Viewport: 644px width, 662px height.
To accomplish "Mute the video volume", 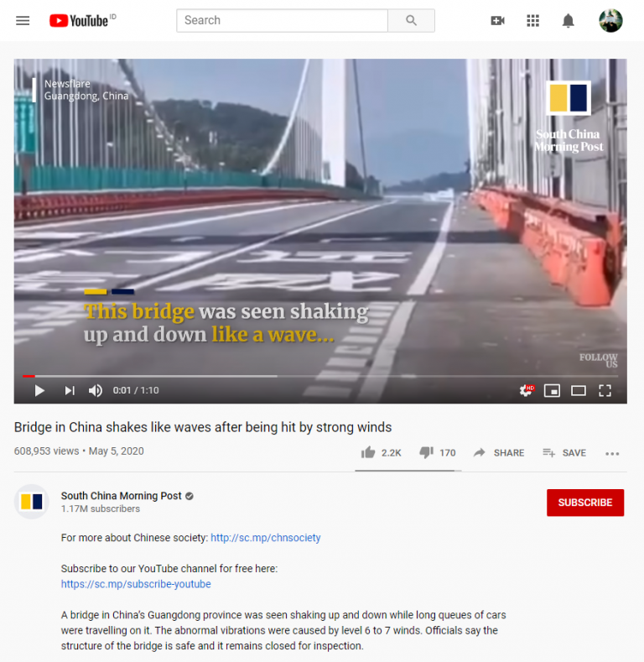I will (x=96, y=390).
